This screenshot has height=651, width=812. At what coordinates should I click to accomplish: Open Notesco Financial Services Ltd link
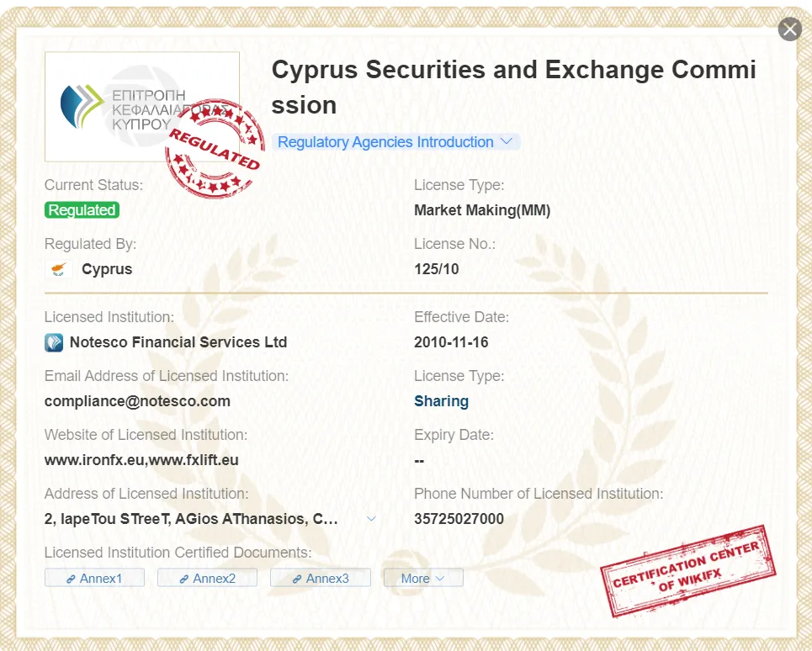(x=178, y=342)
